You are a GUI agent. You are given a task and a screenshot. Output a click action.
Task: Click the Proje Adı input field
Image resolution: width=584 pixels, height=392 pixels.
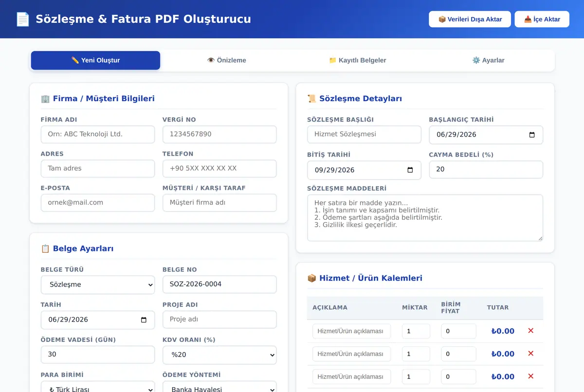[219, 320]
